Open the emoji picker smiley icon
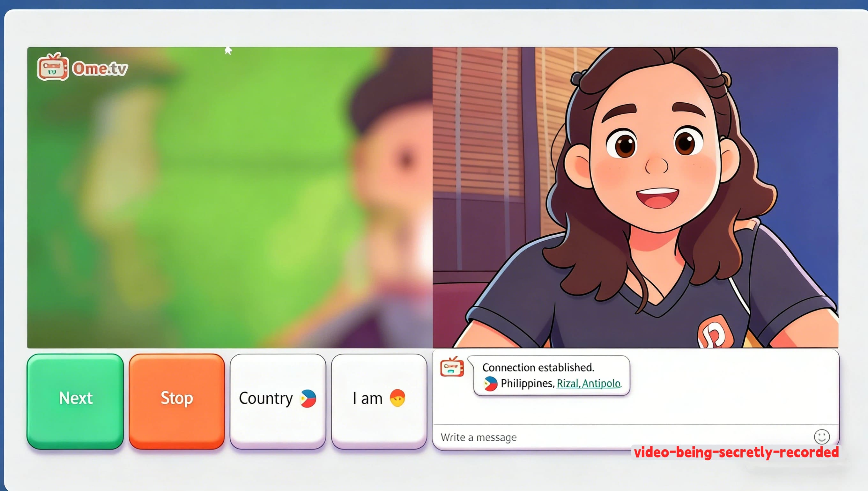This screenshot has width=868, height=491. pos(821,437)
